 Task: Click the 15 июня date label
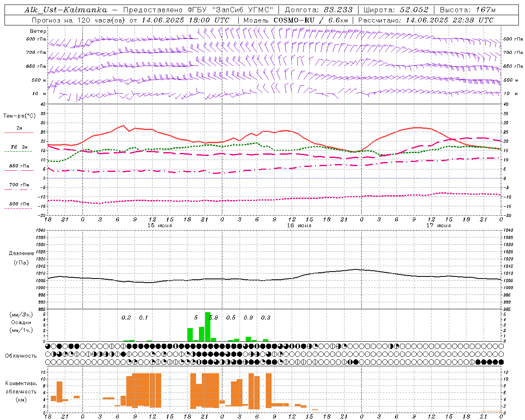(160, 226)
